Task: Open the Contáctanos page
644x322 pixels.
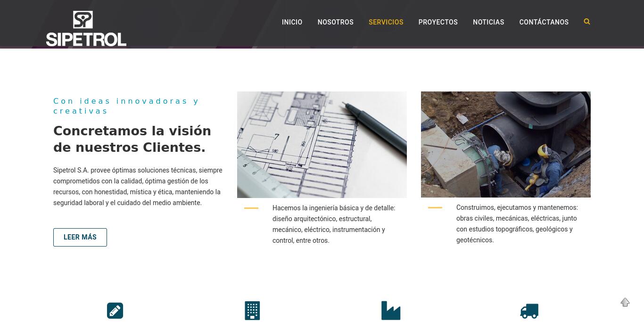Action: [544, 22]
